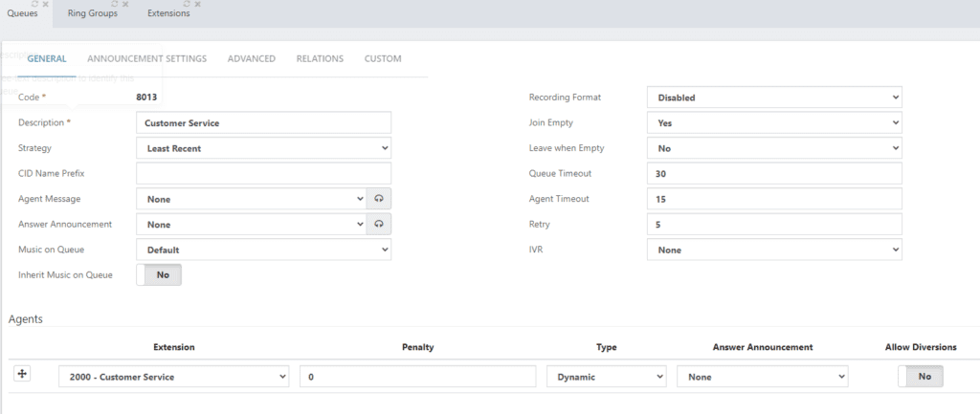Open the Strategy dropdown
The width and height of the screenshot is (980, 414).
263,148
